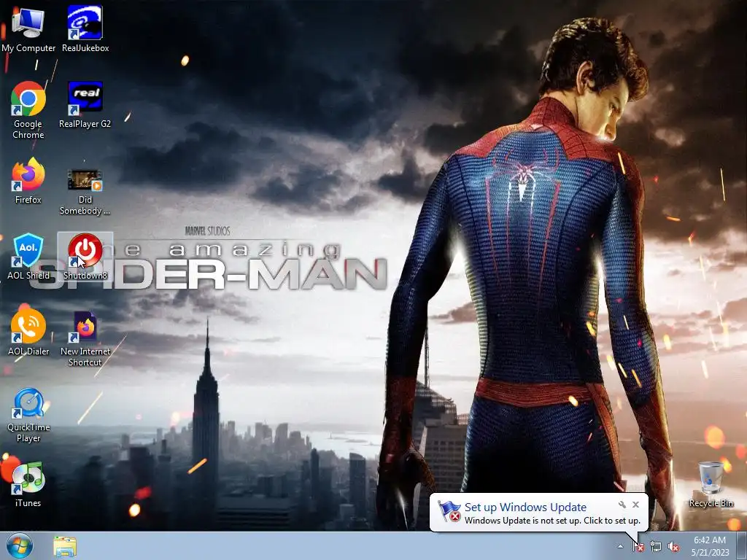Select the "Did Somebody..." video file
The width and height of the screenshot is (747, 560).
point(85,192)
